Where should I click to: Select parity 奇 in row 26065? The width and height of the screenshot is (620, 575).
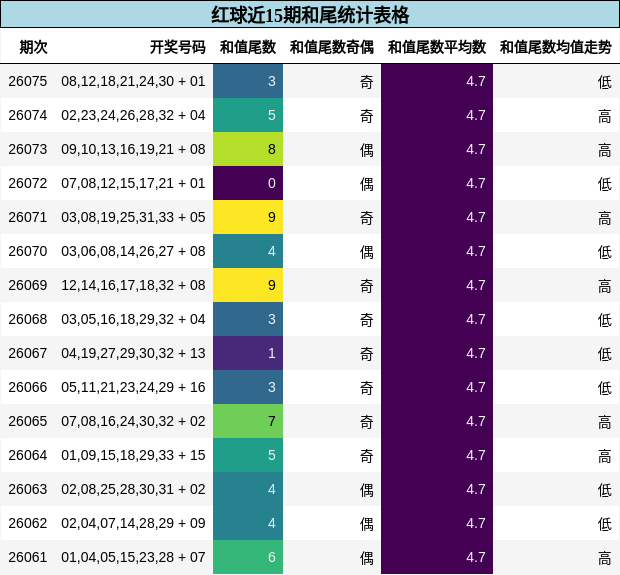(367, 422)
